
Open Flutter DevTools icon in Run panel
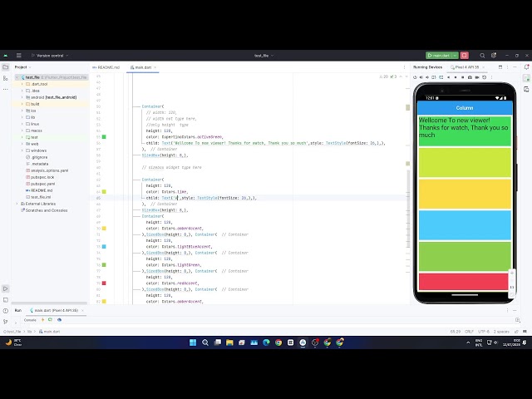tap(59, 319)
